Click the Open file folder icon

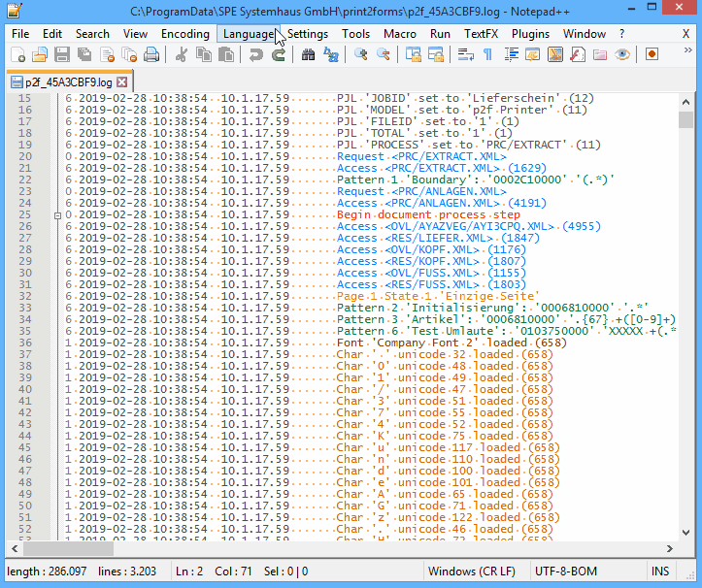[x=40, y=55]
